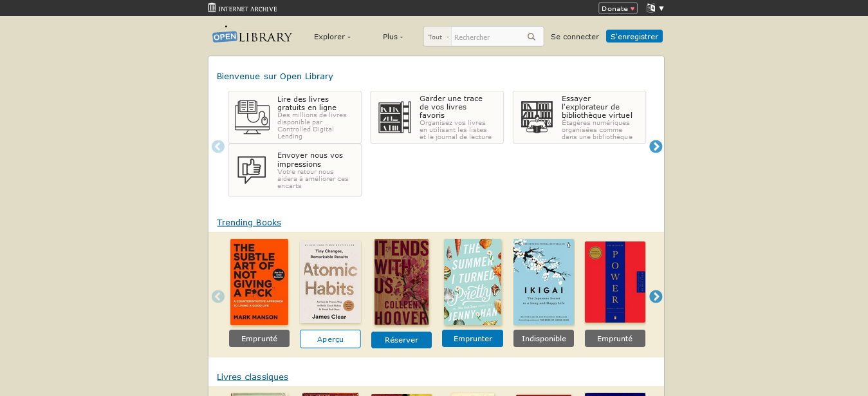Open the 'Tout' search scope dropdown
The image size is (868, 396).
[x=437, y=37]
